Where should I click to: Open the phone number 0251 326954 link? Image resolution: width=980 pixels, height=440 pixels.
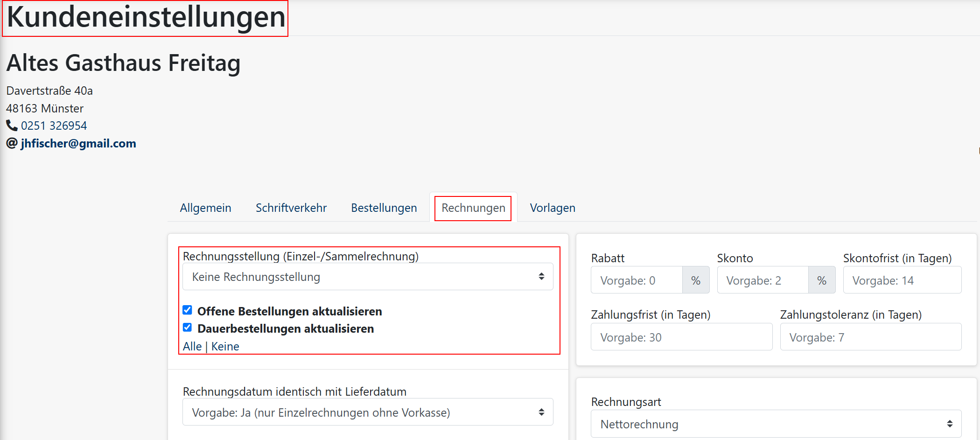(x=54, y=126)
